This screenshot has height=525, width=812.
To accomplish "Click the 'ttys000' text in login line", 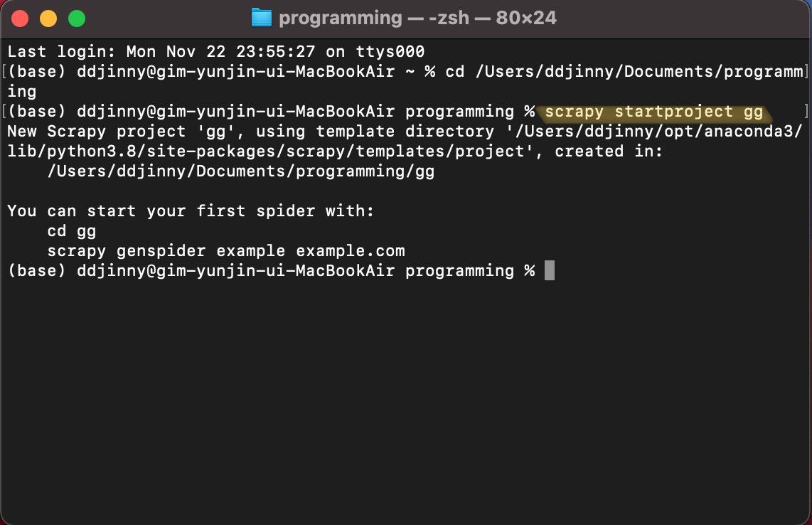I will pos(390,52).
